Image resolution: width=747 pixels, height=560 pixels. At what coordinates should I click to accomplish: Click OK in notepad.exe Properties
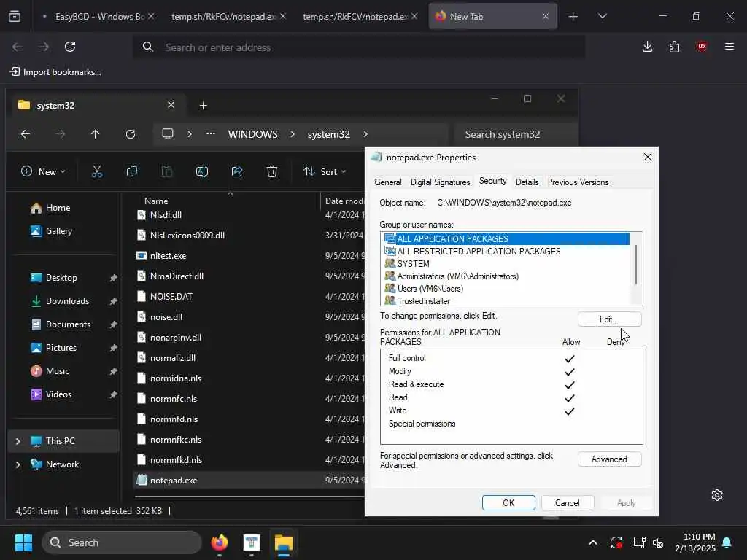508,503
